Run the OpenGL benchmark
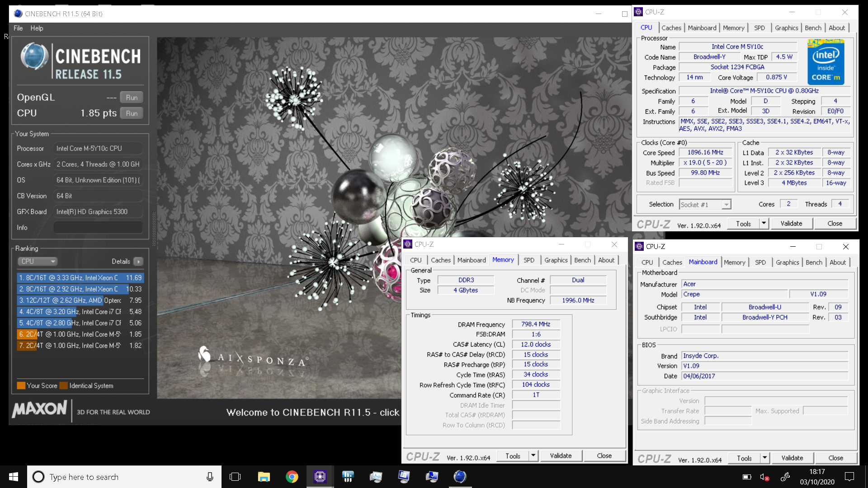 coord(132,98)
